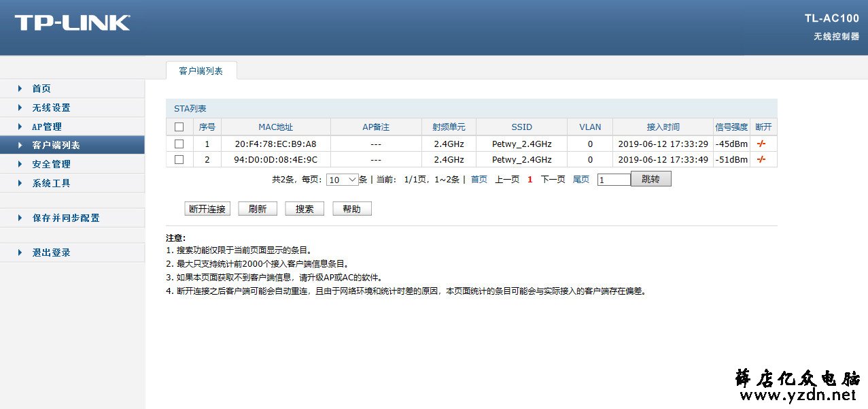Focus the page number input field
Image resolution: width=868 pixels, height=409 pixels.
coord(614,180)
